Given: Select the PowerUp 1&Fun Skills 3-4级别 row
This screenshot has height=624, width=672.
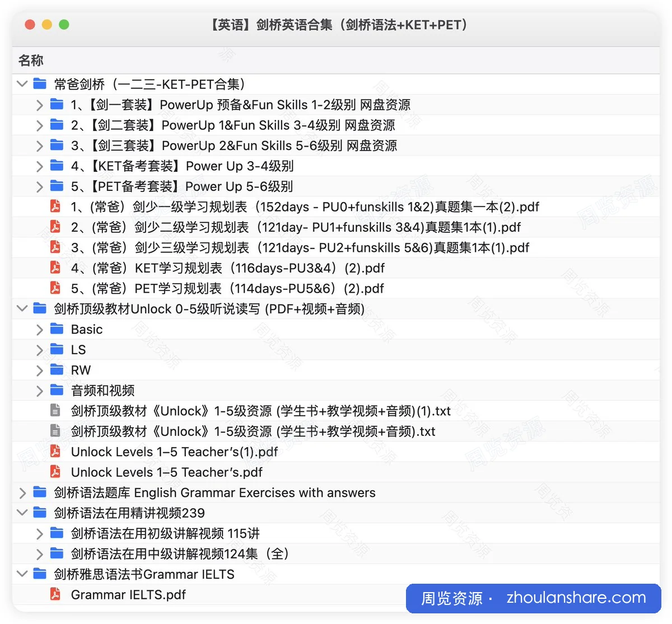Looking at the screenshot, I should [x=336, y=125].
